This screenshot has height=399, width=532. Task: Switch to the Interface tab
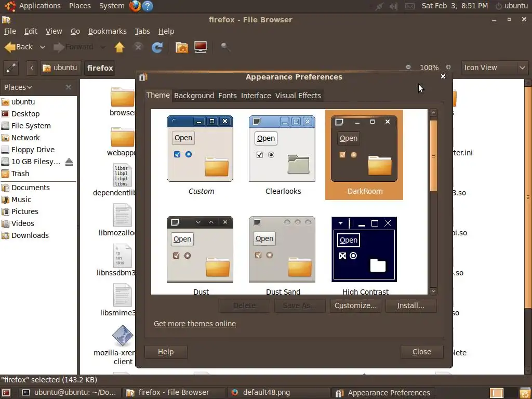click(x=256, y=96)
